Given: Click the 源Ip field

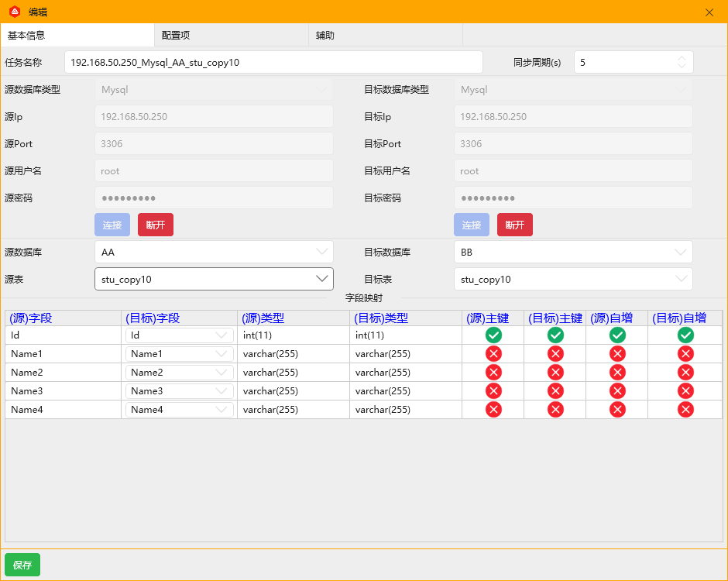Looking at the screenshot, I should (x=214, y=116).
